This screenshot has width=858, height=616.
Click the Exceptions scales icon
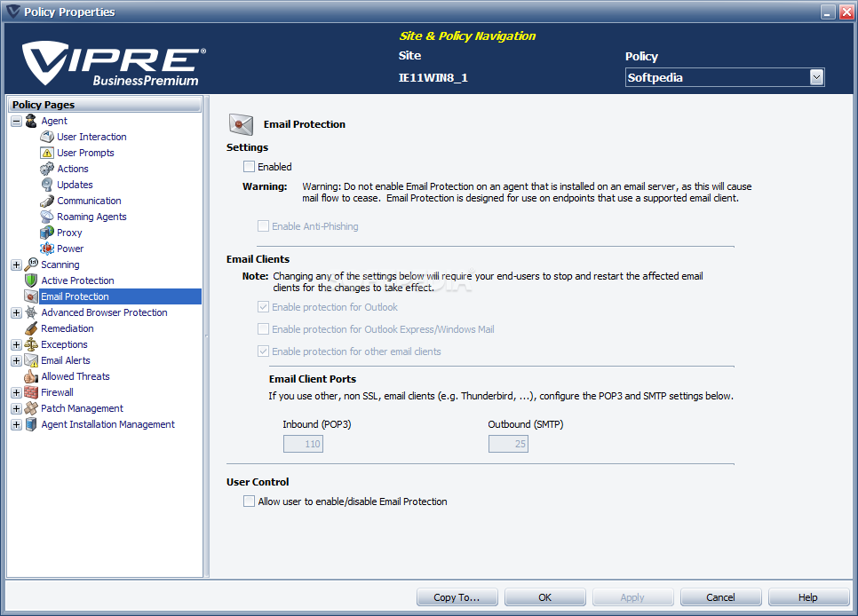(31, 344)
